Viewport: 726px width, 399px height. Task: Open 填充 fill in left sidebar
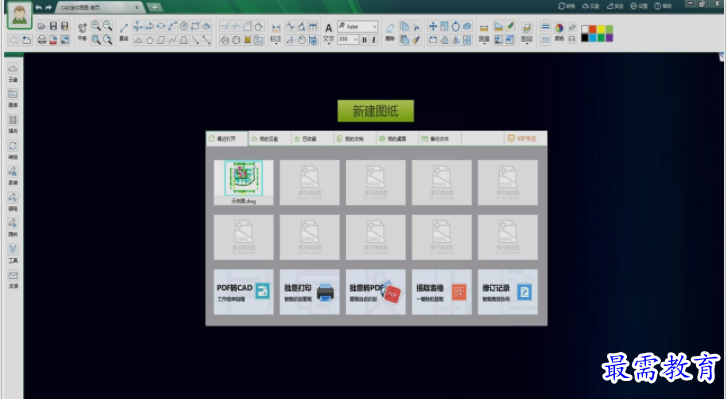(13, 125)
